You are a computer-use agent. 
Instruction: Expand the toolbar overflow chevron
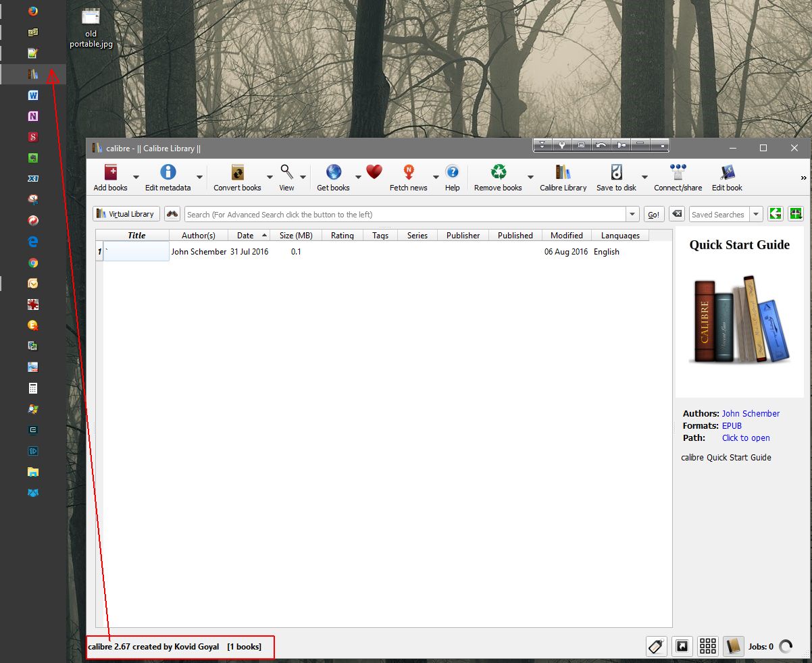click(803, 178)
